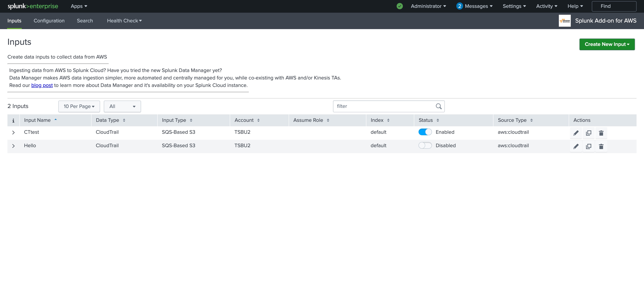Follow the blog post link
Image resolution: width=644 pixels, height=297 pixels.
pos(42,85)
